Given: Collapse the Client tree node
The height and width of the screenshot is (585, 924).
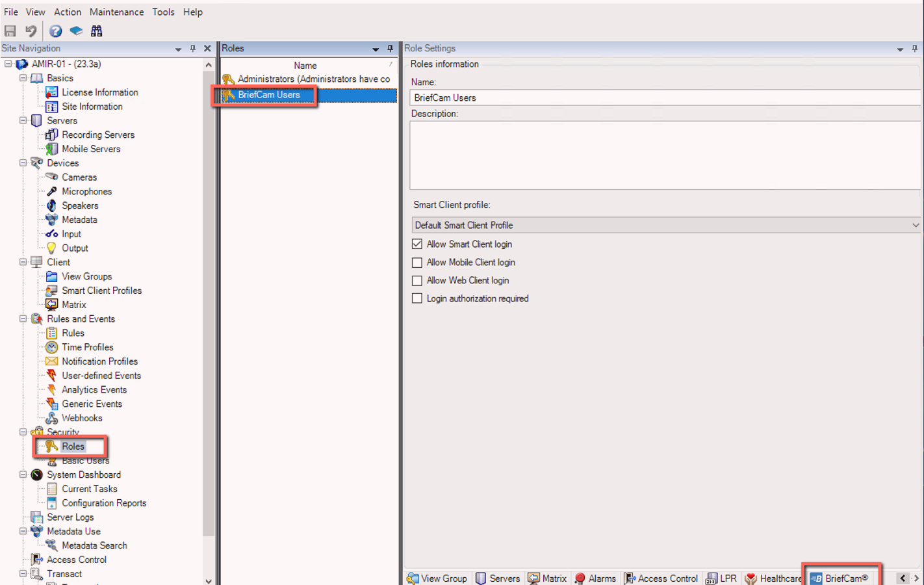Looking at the screenshot, I should (x=23, y=262).
